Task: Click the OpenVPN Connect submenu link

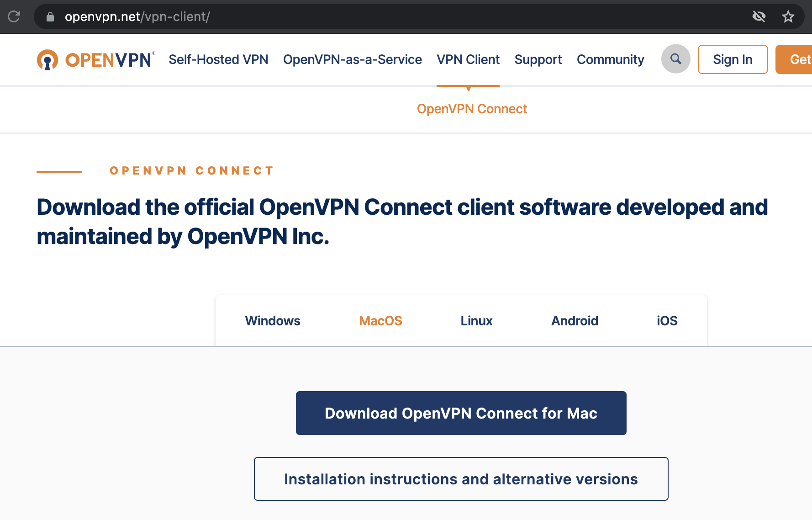Action: click(x=472, y=109)
